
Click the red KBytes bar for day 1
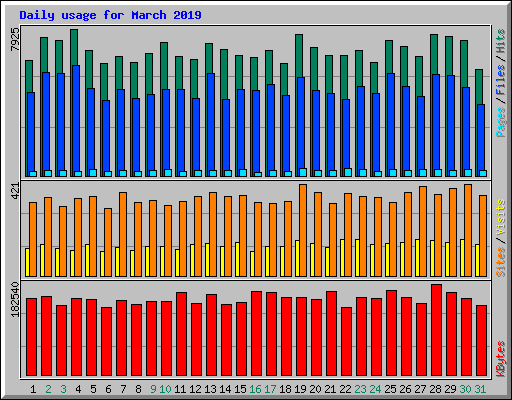pyautogui.click(x=31, y=337)
